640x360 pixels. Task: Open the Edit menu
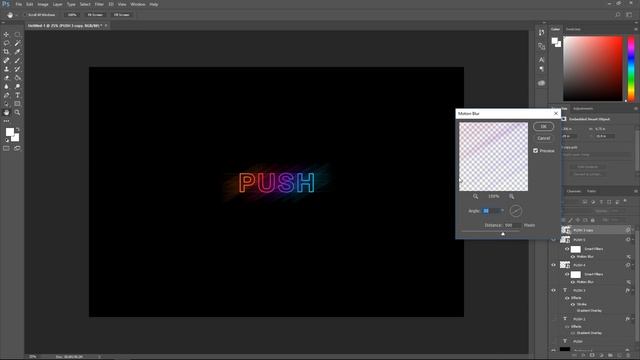point(30,4)
